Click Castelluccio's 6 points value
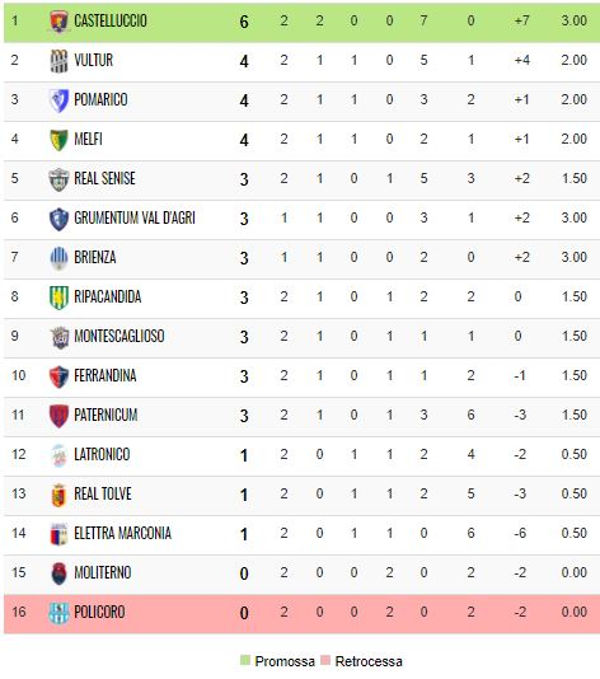The image size is (600, 679). pos(244,22)
